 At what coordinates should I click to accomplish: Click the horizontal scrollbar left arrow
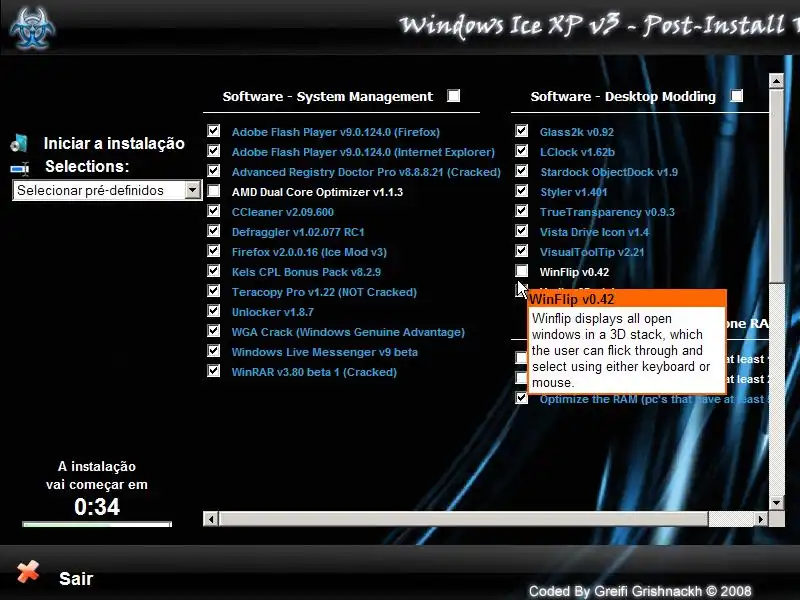[210, 519]
